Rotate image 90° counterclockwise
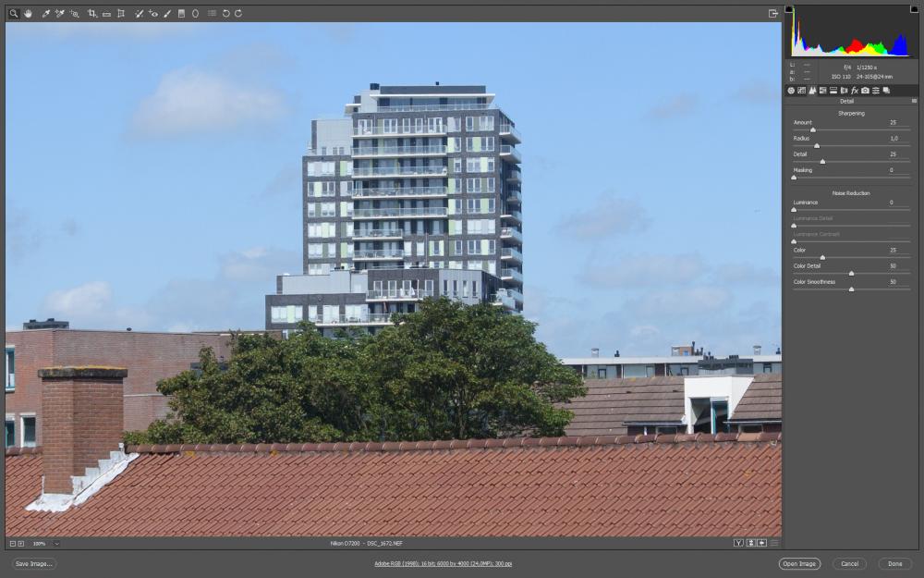924x578 pixels. [225, 13]
